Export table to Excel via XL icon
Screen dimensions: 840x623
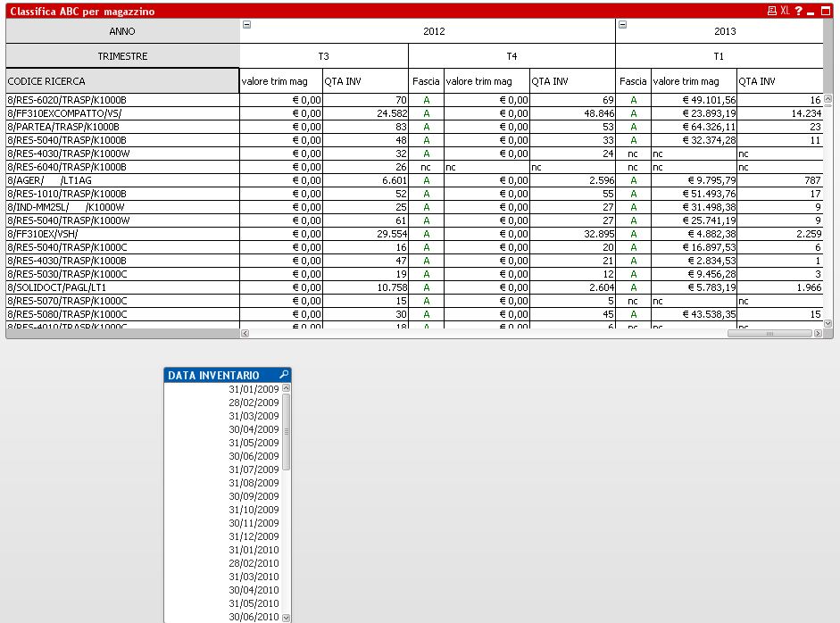pyautogui.click(x=785, y=11)
